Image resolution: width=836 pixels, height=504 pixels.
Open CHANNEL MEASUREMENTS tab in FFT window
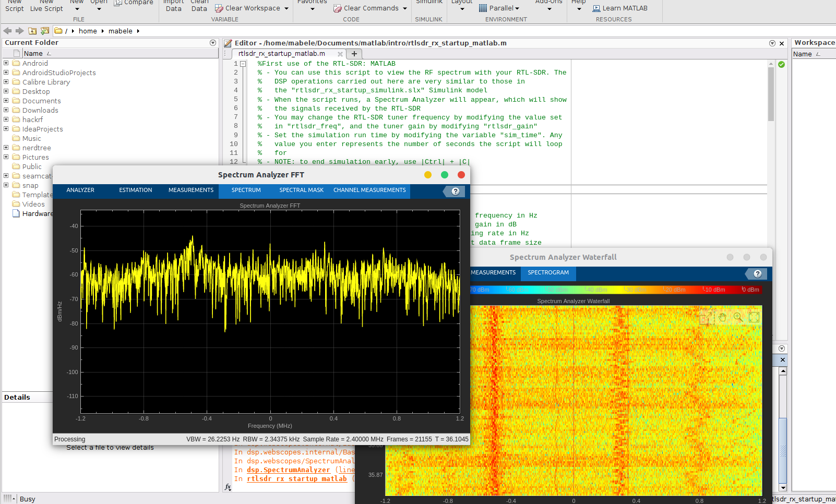click(x=369, y=190)
